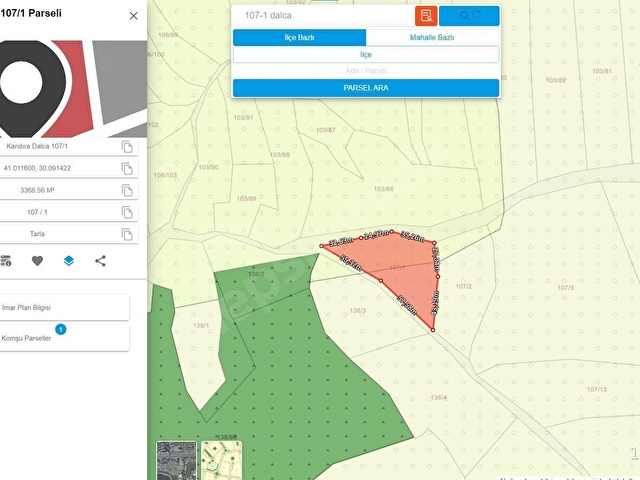The width and height of the screenshot is (640, 480).
Task: Close the 107/1 Parseli panel
Action: click(x=133, y=16)
